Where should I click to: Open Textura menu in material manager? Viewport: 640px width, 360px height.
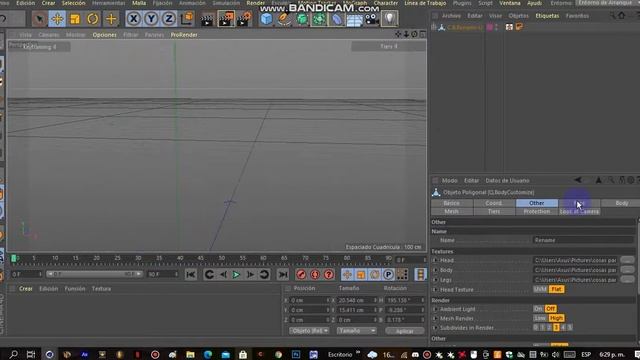(x=101, y=289)
